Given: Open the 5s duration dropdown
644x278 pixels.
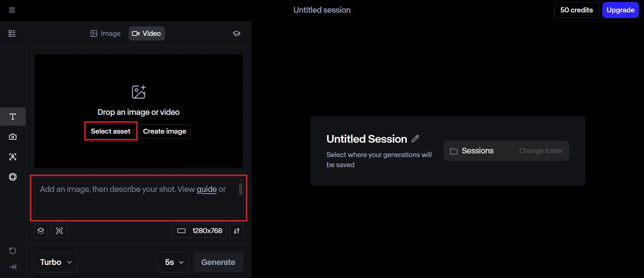Looking at the screenshot, I should [173, 262].
